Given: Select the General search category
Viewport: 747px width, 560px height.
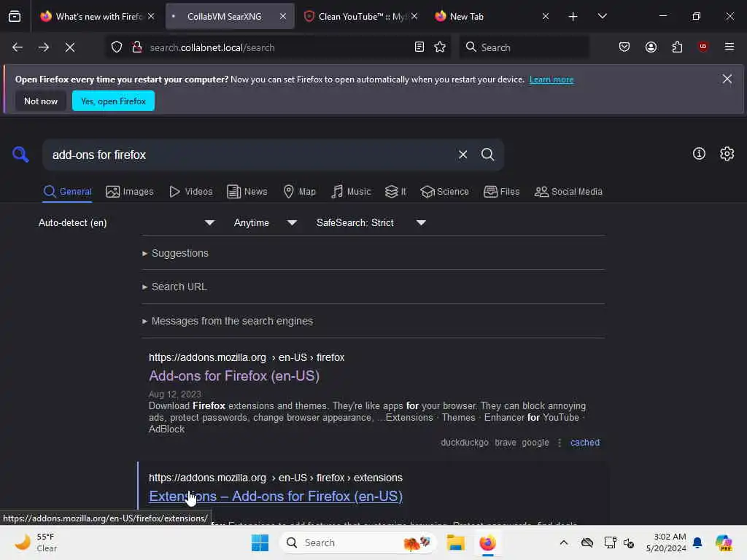Looking at the screenshot, I should click(x=67, y=192).
